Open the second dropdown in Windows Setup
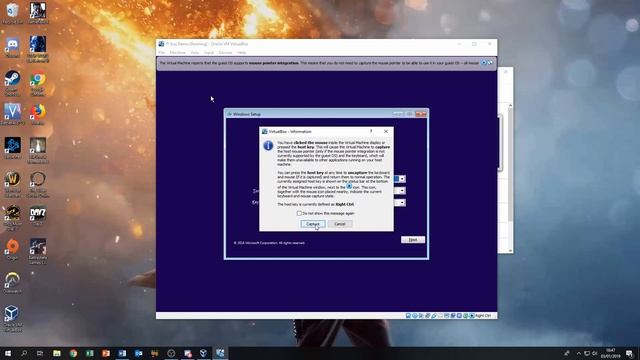 (402, 191)
